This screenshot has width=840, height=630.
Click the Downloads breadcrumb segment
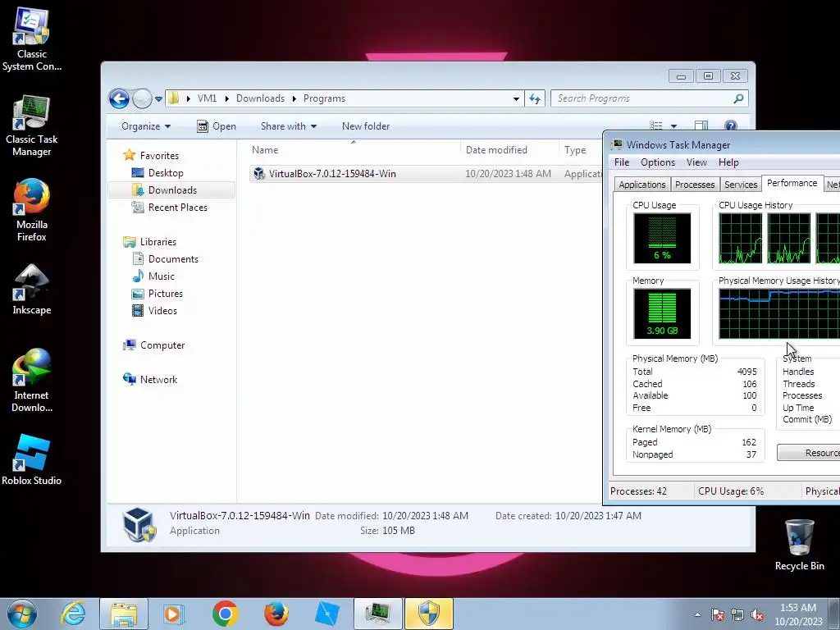coord(260,98)
